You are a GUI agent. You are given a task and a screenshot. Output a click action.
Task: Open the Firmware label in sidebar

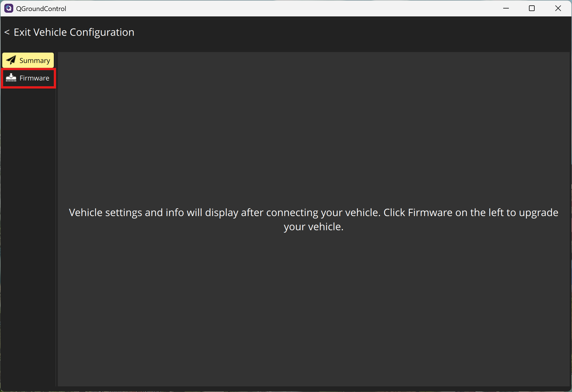(x=34, y=78)
